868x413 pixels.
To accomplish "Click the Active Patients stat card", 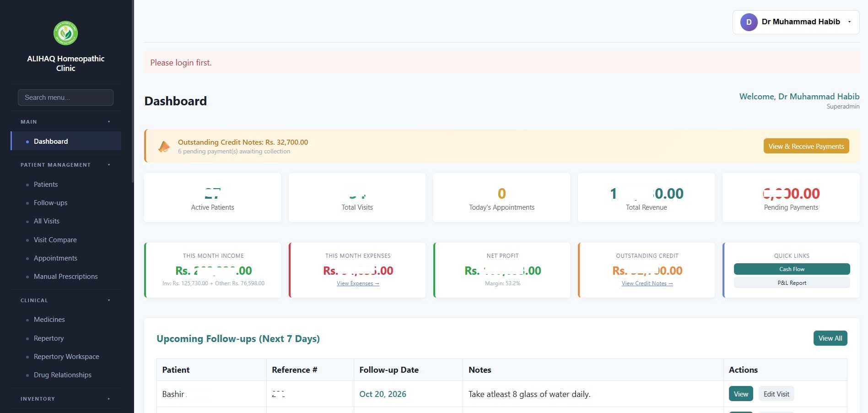I will 212,198.
